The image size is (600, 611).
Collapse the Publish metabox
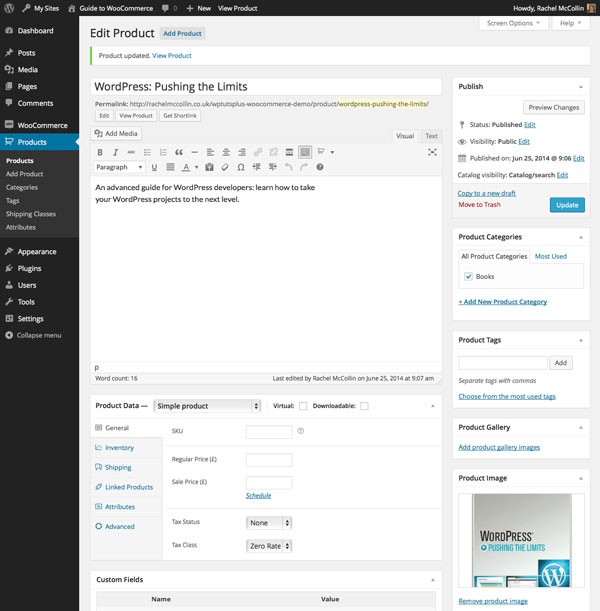pos(581,87)
